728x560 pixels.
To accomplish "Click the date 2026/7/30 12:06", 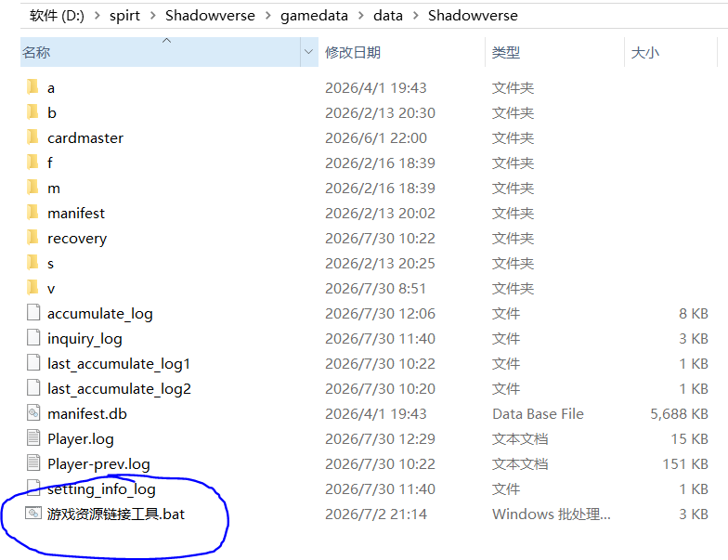I will [380, 314].
